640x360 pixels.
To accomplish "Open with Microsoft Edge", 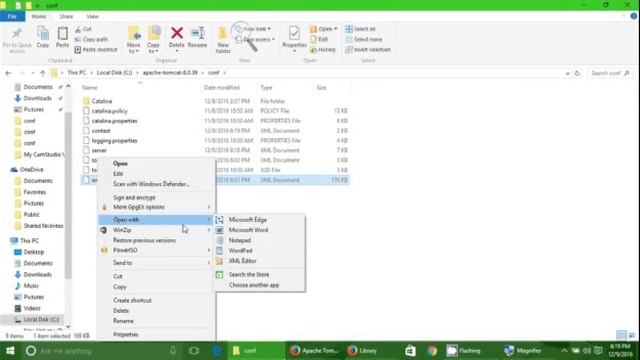I will [260, 220].
